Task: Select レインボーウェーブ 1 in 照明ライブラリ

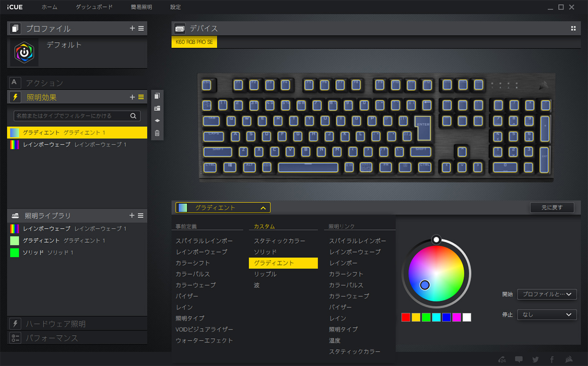Action: tap(77, 229)
